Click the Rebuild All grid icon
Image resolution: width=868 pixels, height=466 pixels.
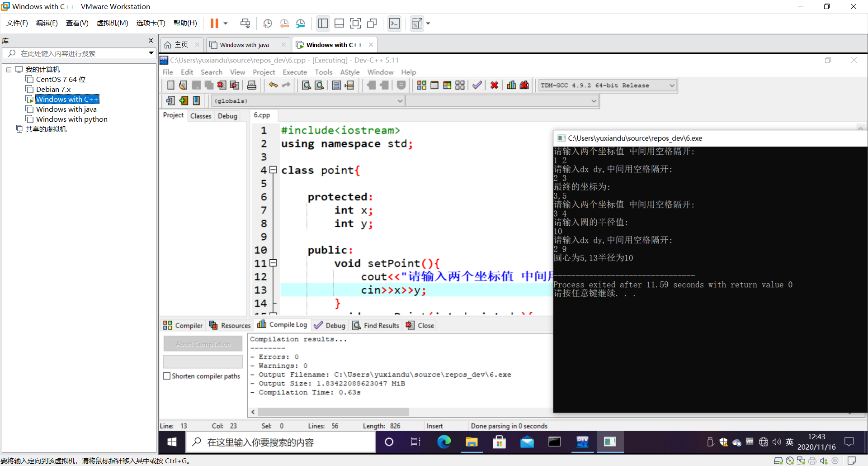coord(460,85)
